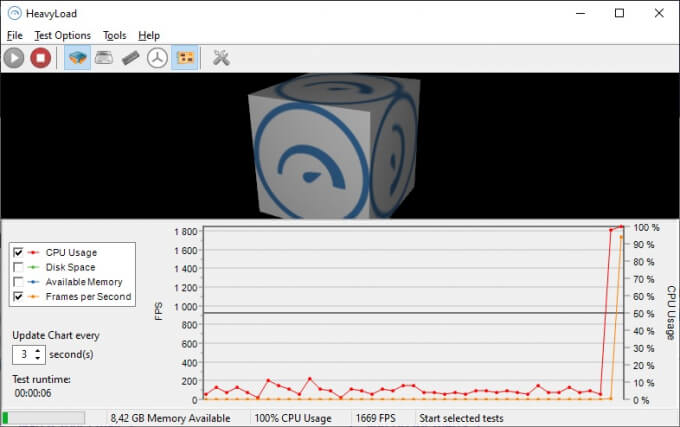This screenshot has height=427, width=680.
Task: Click the 'Update Chart every' label
Action: tap(56, 336)
